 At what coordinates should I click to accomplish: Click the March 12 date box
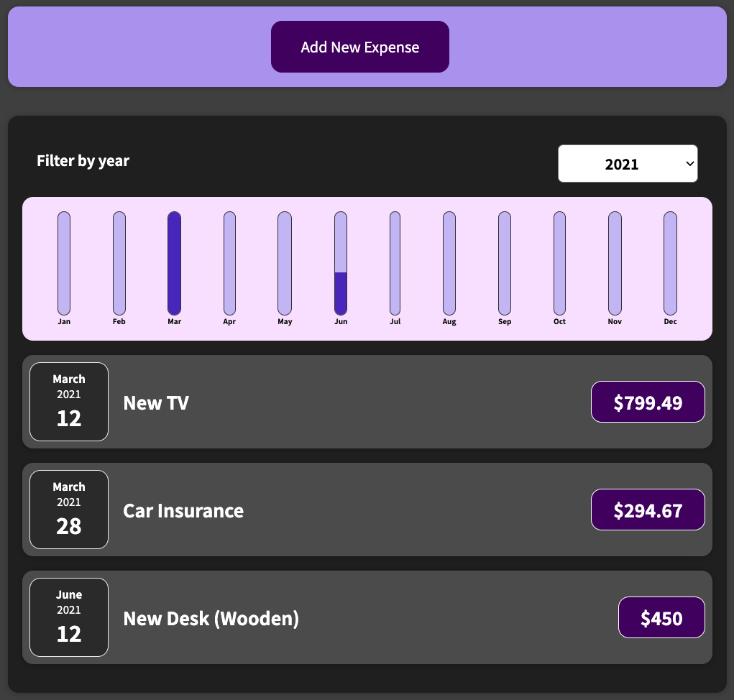point(69,402)
